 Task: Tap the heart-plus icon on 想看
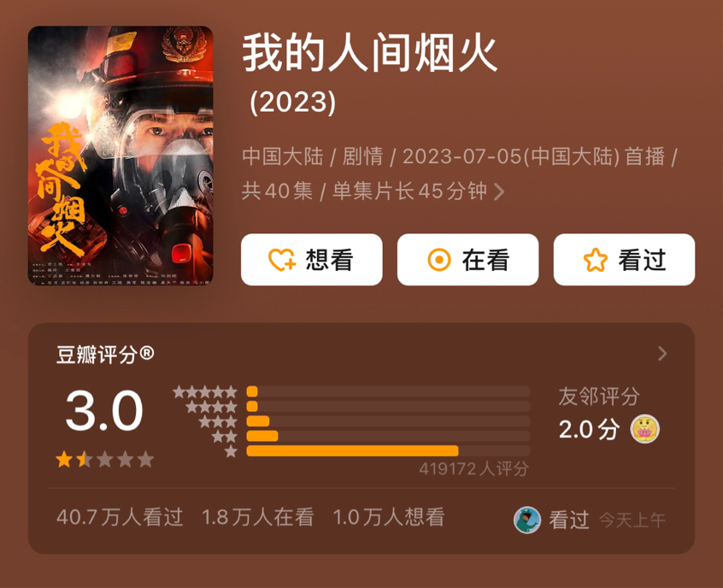coord(282,260)
